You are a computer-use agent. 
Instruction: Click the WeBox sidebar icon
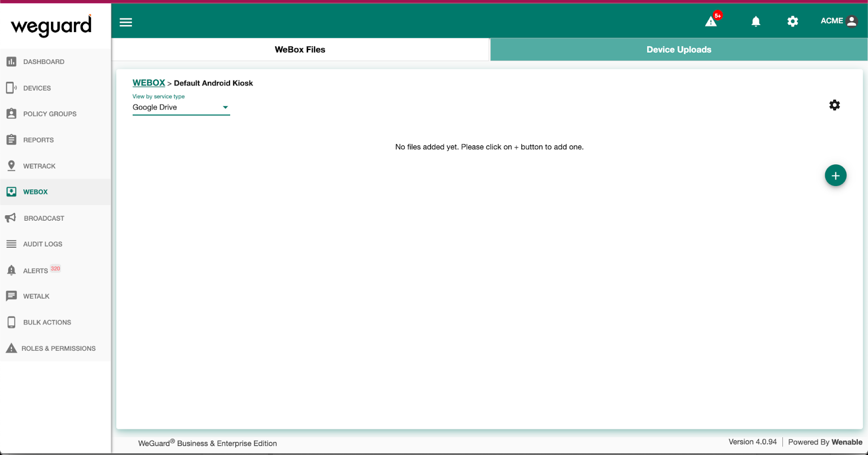[11, 192]
